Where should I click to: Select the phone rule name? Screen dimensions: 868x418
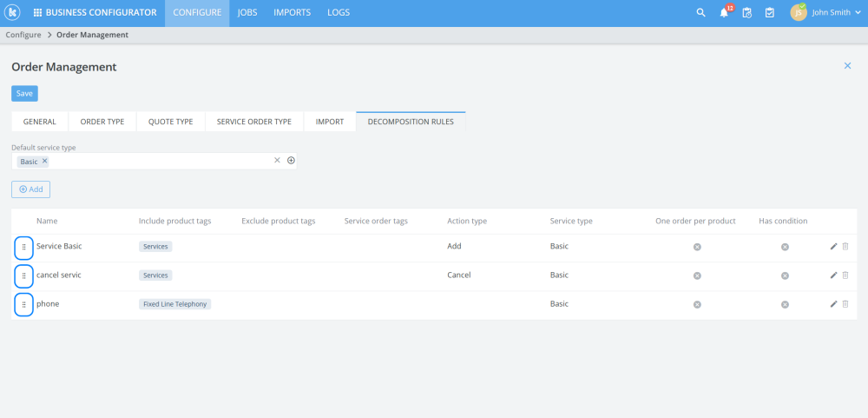coord(48,304)
